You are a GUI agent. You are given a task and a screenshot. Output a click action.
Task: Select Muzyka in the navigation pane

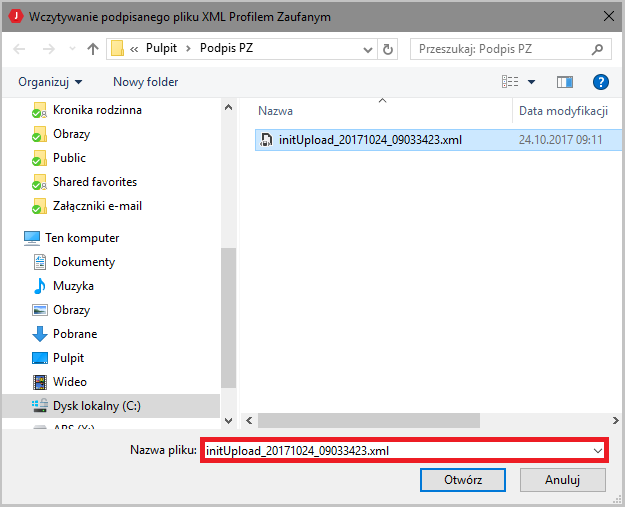(74, 286)
